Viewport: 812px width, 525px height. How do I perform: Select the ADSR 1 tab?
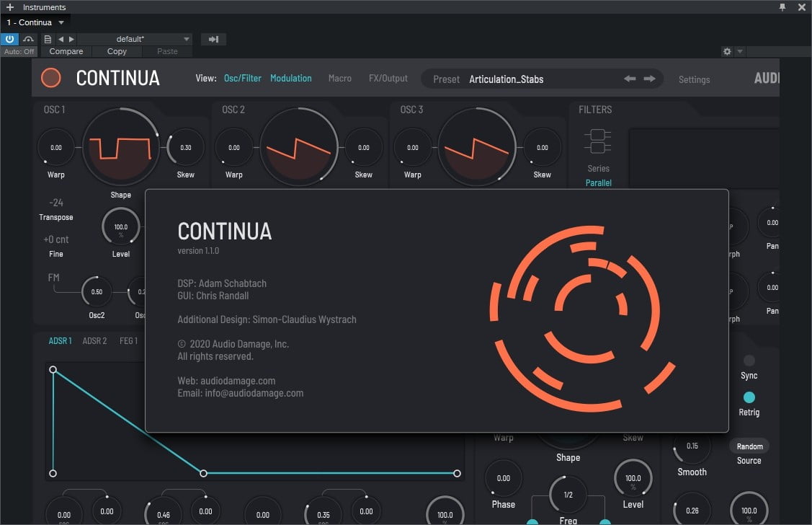coord(60,340)
